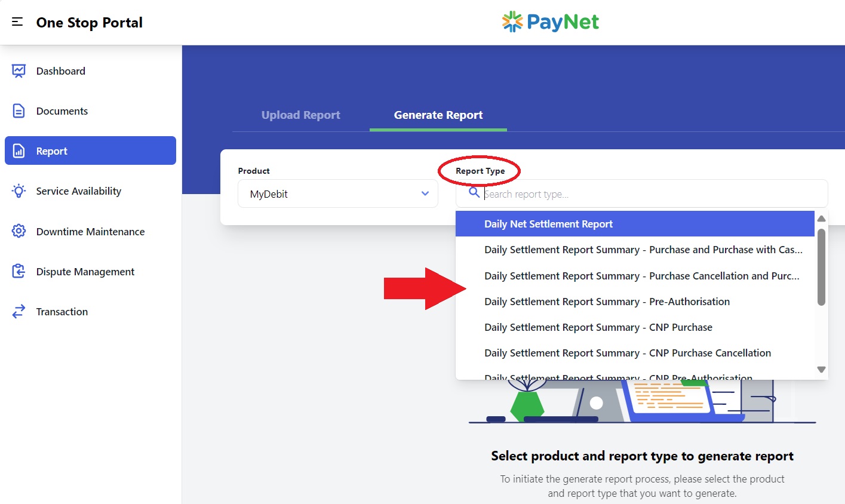This screenshot has height=504, width=845.
Task: Choose the CNP Purchase Cancellation summary option
Action: point(635,353)
